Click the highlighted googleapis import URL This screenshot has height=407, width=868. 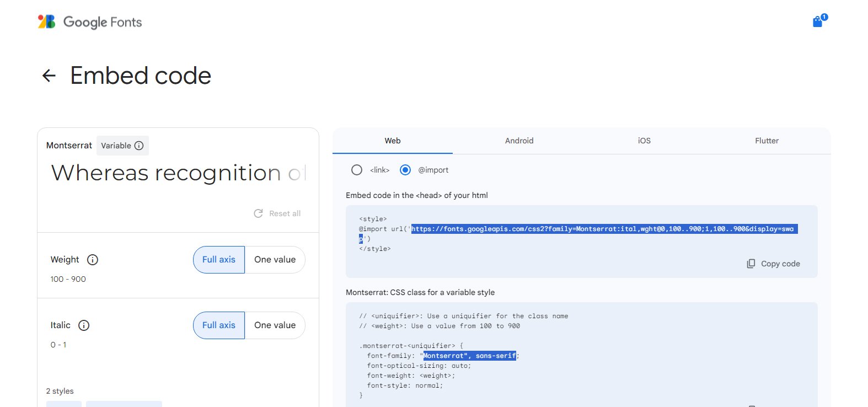coord(602,229)
